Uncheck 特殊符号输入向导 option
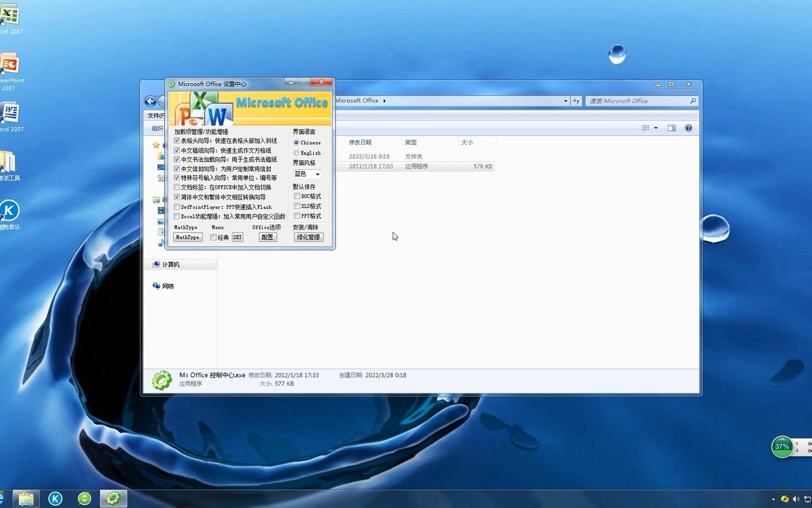 point(177,178)
